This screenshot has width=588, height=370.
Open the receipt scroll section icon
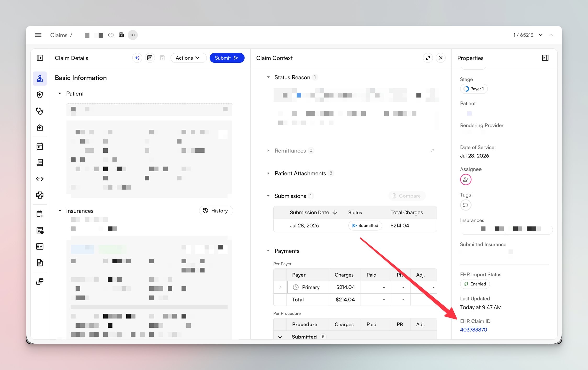tap(40, 162)
